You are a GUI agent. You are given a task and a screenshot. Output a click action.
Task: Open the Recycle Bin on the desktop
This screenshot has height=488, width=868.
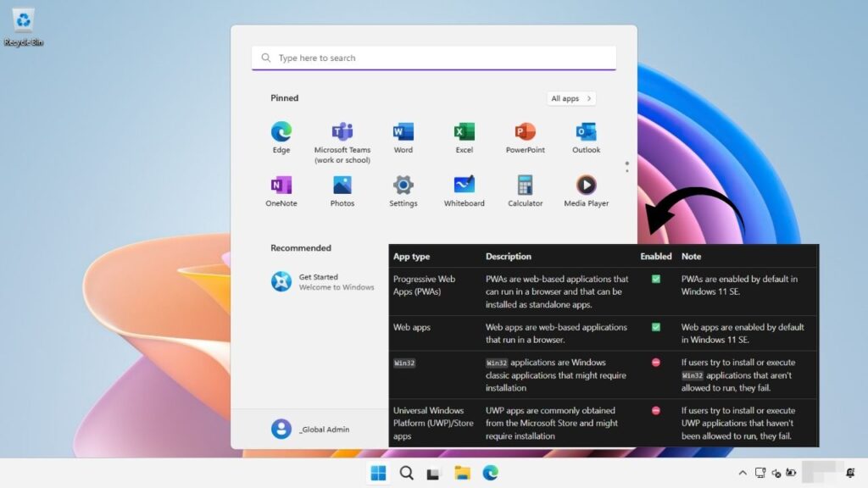23,26
